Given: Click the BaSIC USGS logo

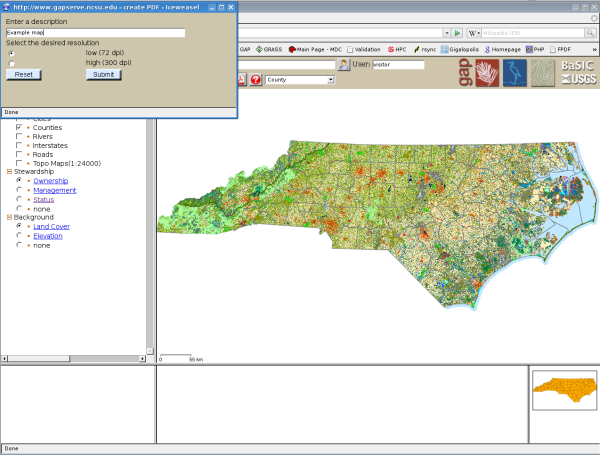Looking at the screenshot, I should point(579,72).
